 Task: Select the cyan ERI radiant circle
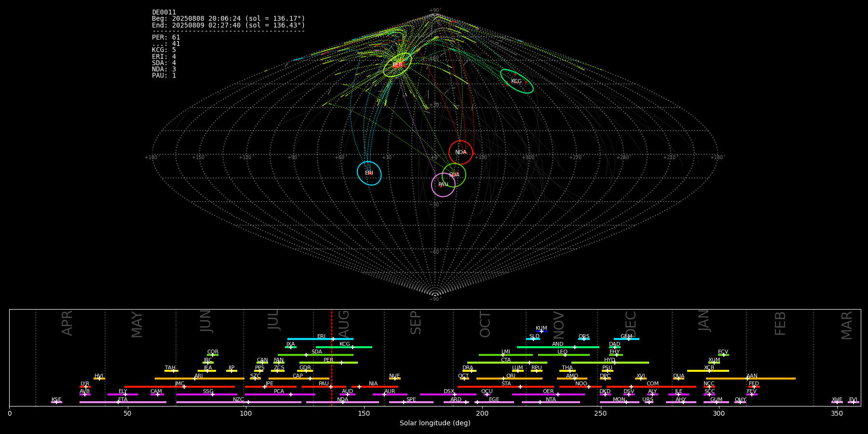(x=369, y=173)
